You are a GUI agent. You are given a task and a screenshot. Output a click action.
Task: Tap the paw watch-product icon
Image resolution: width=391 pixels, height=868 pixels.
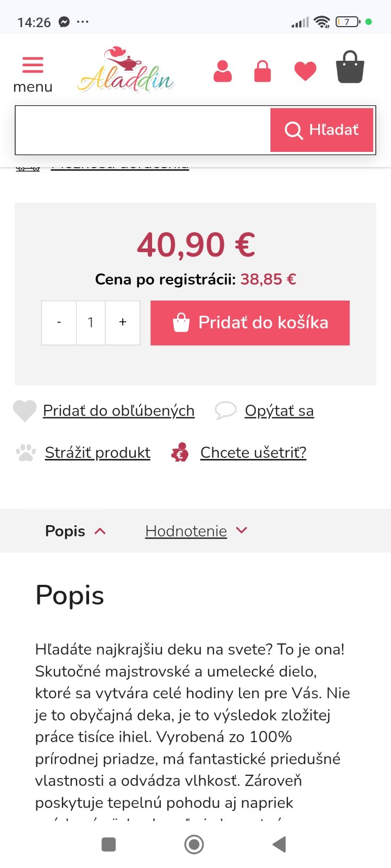(26, 452)
